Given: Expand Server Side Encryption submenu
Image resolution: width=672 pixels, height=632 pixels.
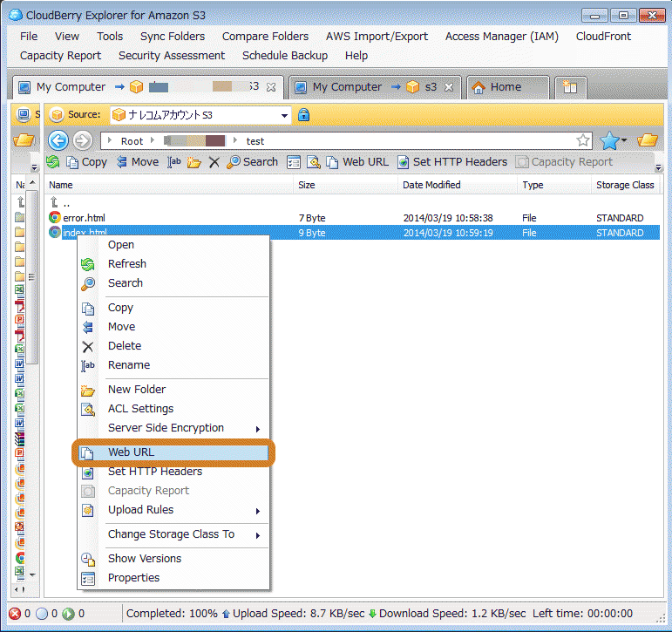Looking at the screenshot, I should [173, 428].
